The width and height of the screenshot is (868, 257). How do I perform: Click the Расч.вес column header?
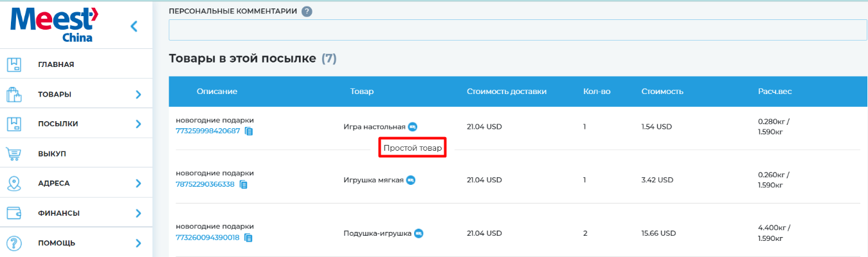coord(775,91)
